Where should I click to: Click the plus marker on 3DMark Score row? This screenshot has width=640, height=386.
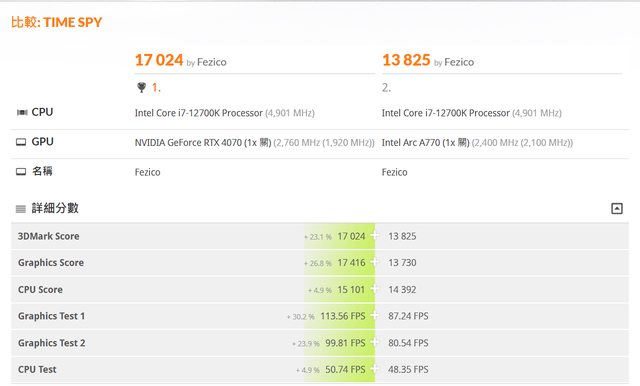pos(374,235)
